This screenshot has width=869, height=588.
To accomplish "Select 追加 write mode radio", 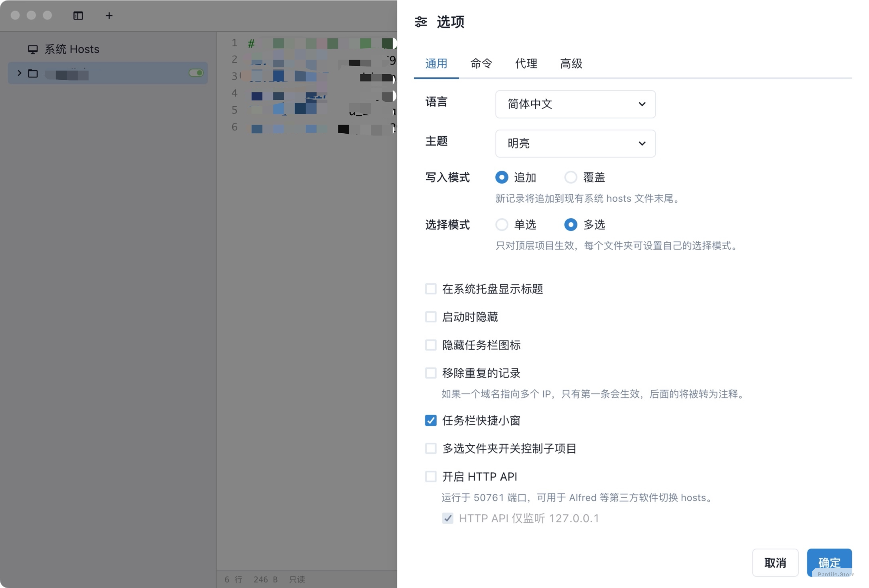I will coord(502,177).
